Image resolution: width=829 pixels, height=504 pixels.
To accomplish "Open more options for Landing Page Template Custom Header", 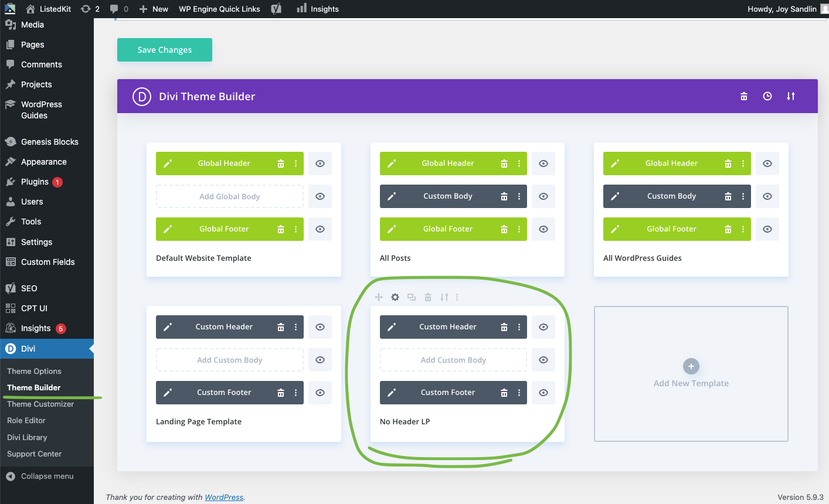I will click(295, 327).
